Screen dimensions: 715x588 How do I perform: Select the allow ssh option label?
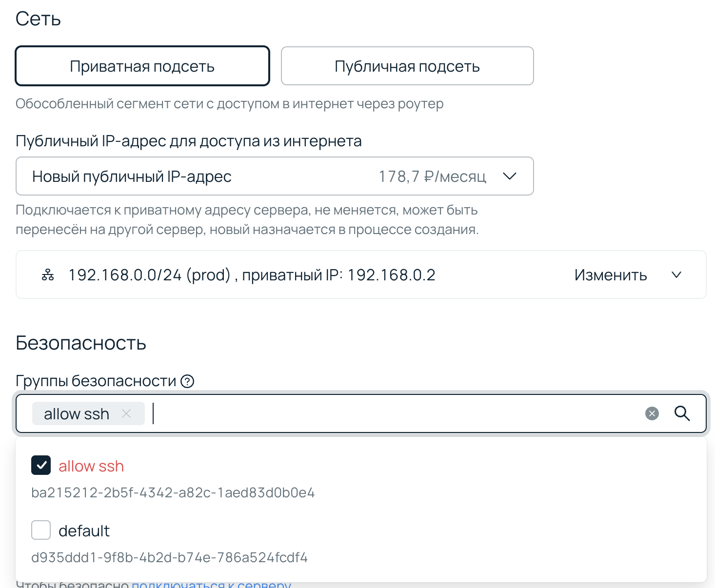pos(91,467)
